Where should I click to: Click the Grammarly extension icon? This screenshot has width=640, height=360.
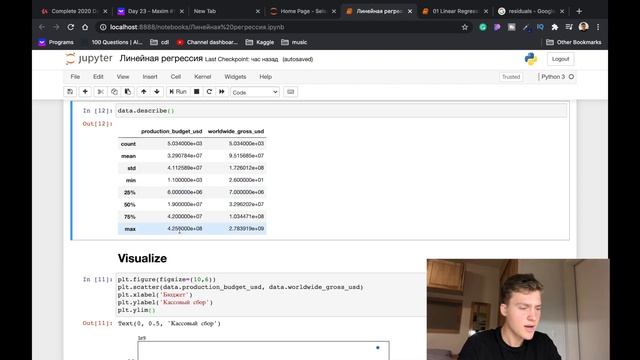pos(483,27)
